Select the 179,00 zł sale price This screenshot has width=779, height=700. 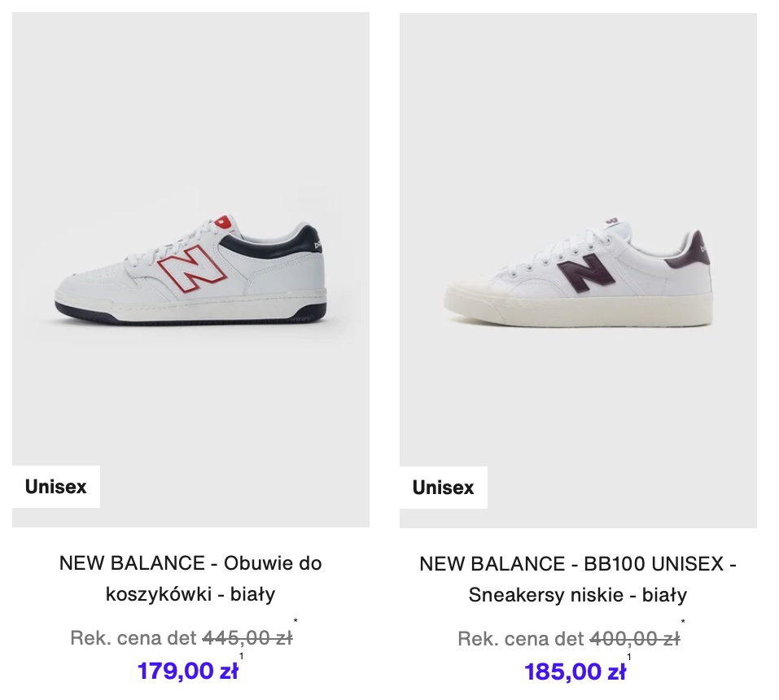click(188, 672)
